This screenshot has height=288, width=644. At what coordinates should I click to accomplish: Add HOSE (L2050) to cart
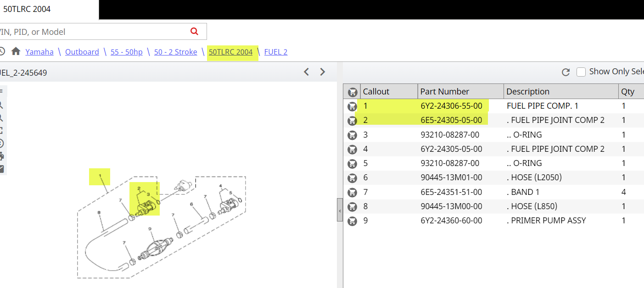point(352,178)
